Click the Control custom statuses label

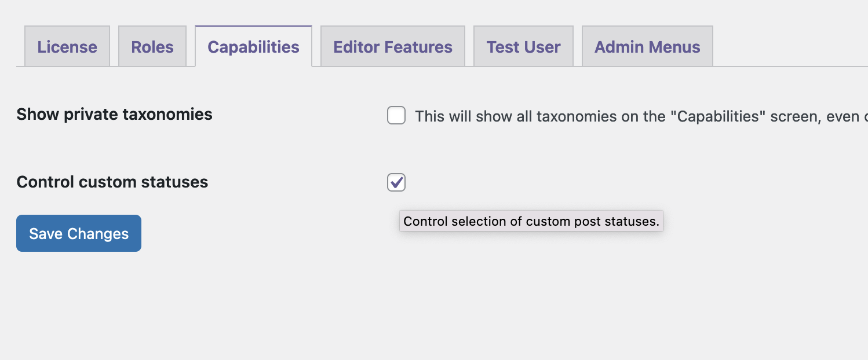coord(112,182)
